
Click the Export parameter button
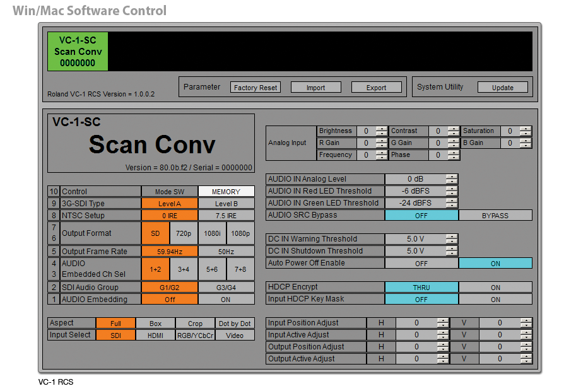(x=376, y=88)
